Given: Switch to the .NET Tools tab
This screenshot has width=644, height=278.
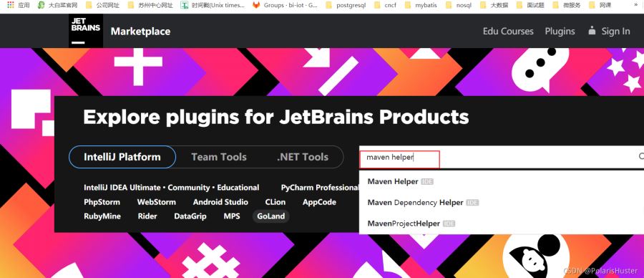Looking at the screenshot, I should pos(303,157).
